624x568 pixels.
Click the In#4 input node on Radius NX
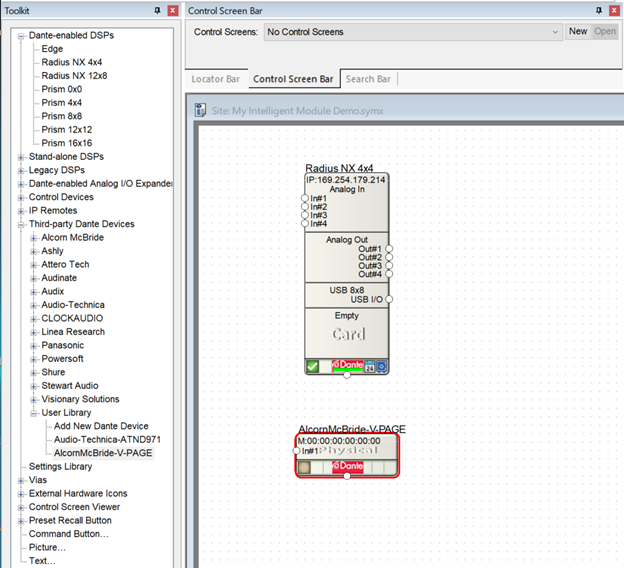tap(305, 223)
